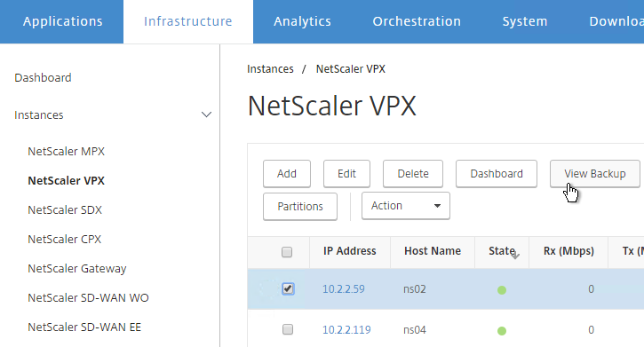Image resolution: width=644 pixels, height=347 pixels.
Task: Open the System tab
Action: pyautogui.click(x=525, y=21)
